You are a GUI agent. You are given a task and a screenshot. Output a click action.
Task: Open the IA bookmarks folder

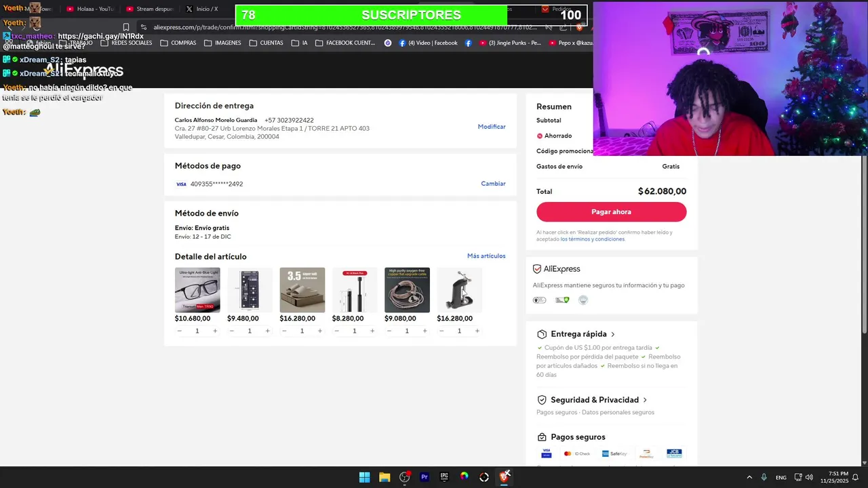[300, 43]
